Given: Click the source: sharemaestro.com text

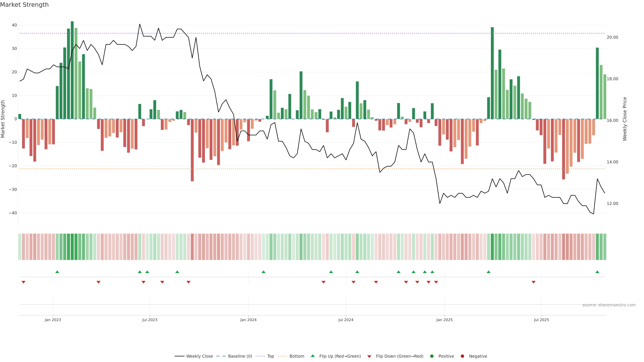Looking at the screenshot, I should click(x=609, y=305).
